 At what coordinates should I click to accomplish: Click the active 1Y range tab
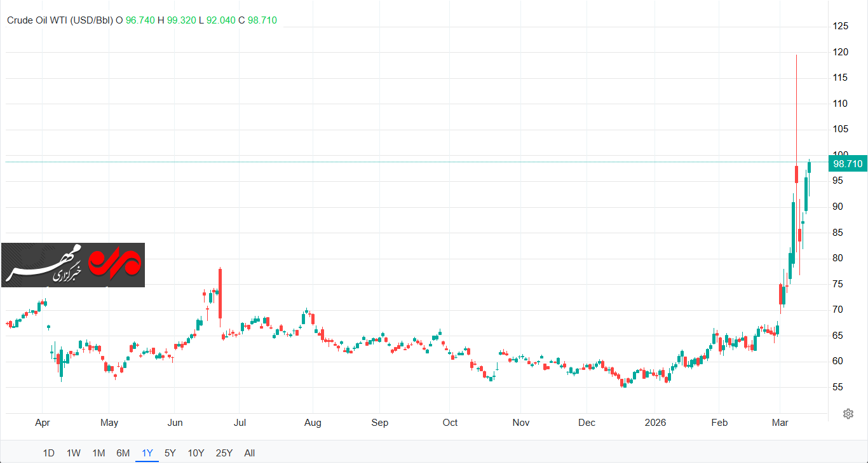click(147, 453)
